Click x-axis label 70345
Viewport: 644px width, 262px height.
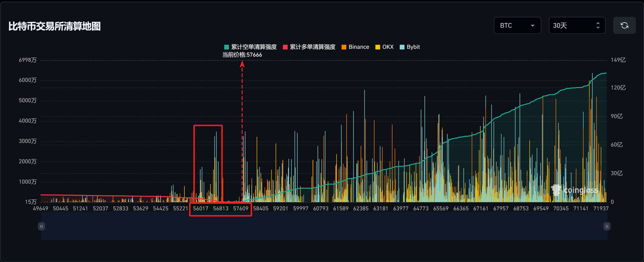561,209
